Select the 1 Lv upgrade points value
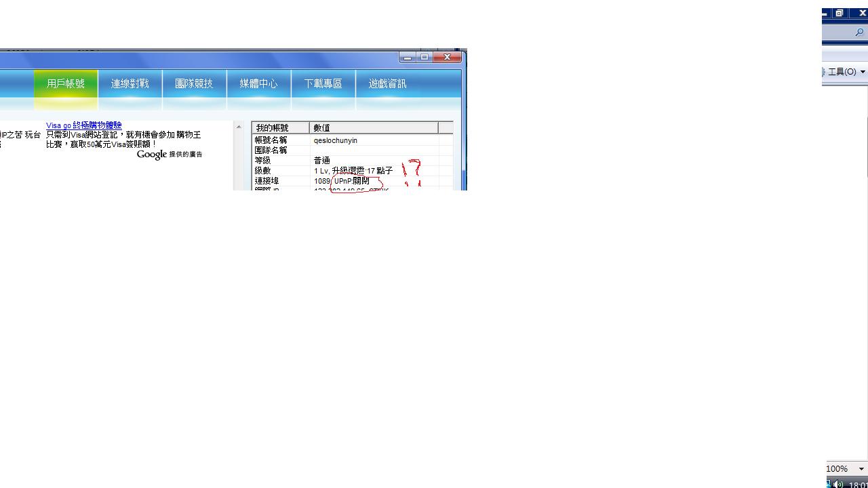 [353, 171]
